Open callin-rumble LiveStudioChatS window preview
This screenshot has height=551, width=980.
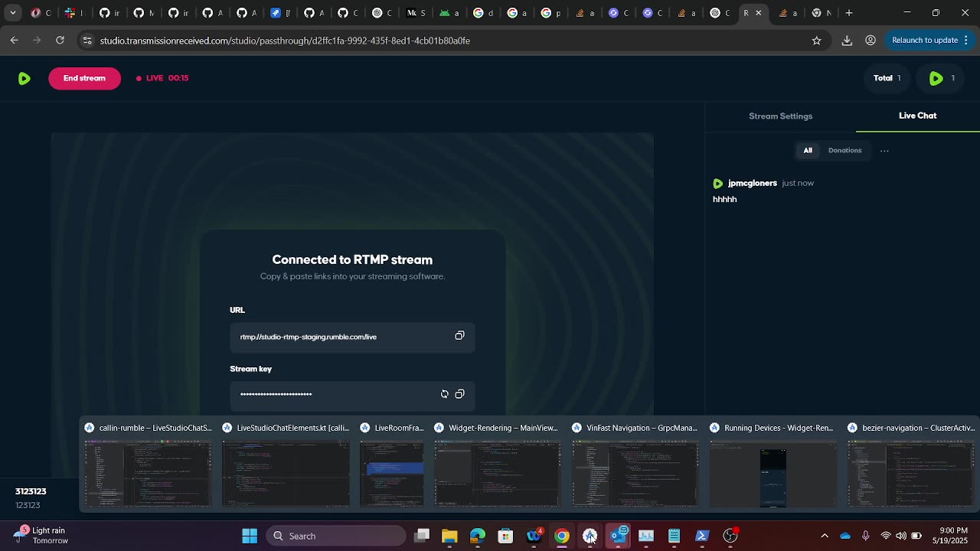[x=148, y=466]
